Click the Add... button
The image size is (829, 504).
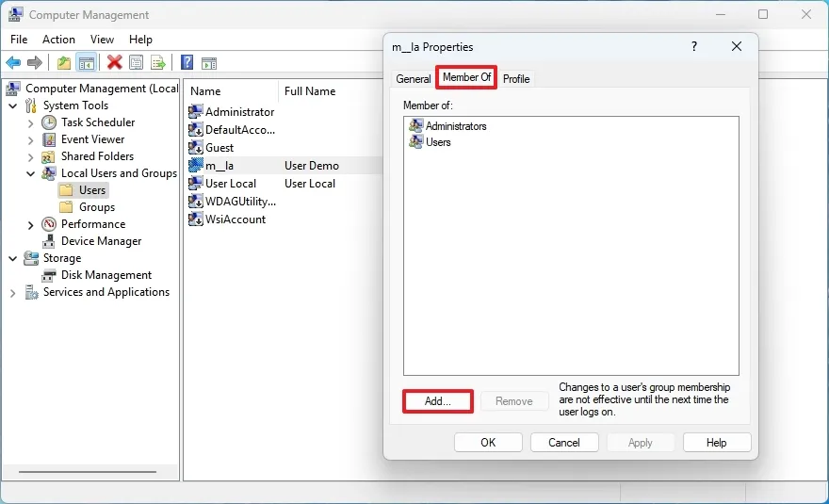(x=438, y=401)
